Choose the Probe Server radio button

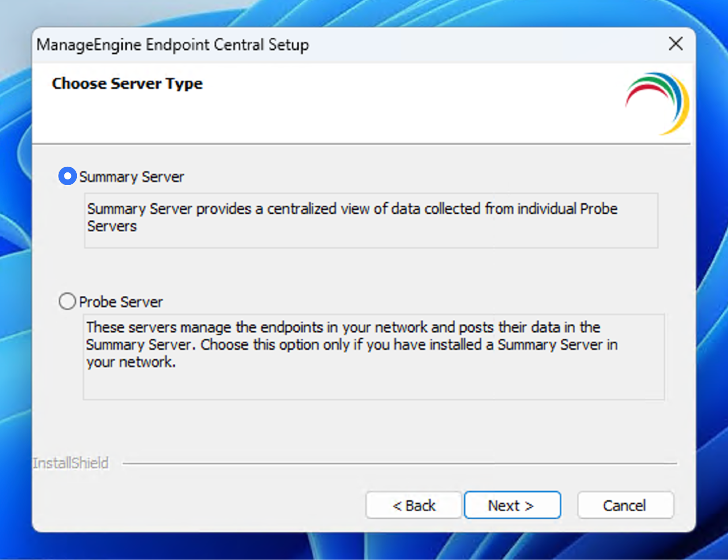67,301
